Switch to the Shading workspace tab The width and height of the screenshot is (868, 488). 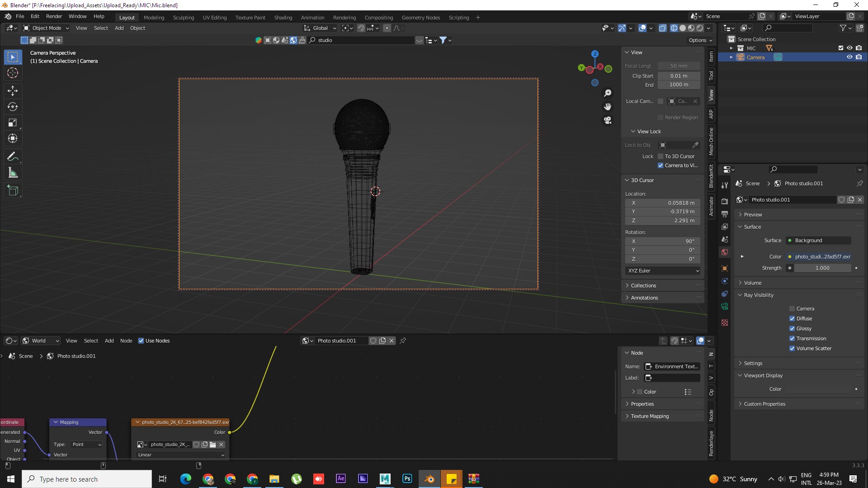(x=283, y=18)
